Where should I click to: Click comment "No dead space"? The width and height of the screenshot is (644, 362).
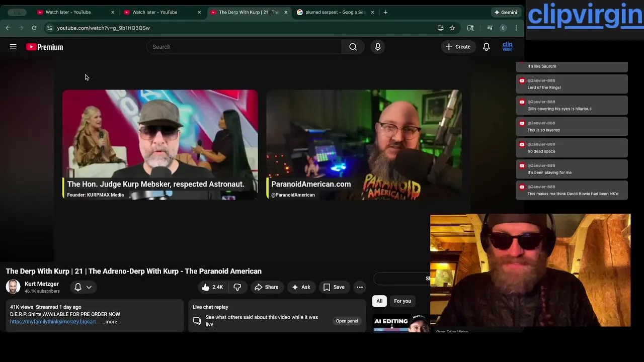pyautogui.click(x=541, y=151)
